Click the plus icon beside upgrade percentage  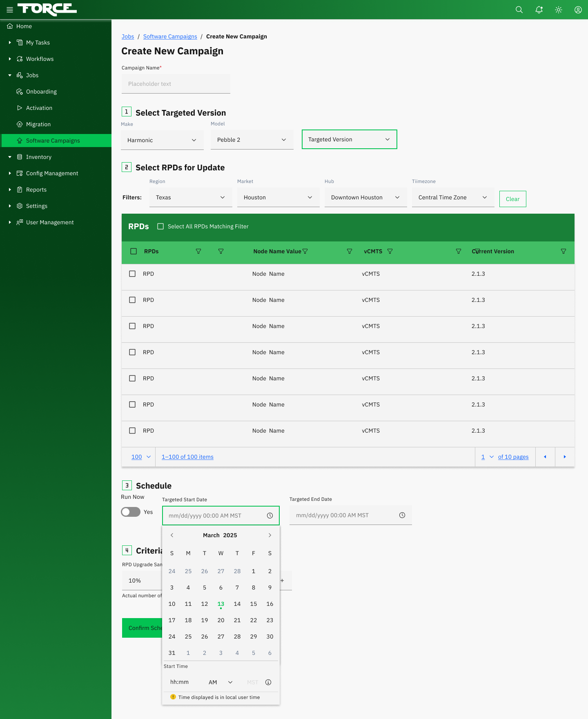coord(282,581)
